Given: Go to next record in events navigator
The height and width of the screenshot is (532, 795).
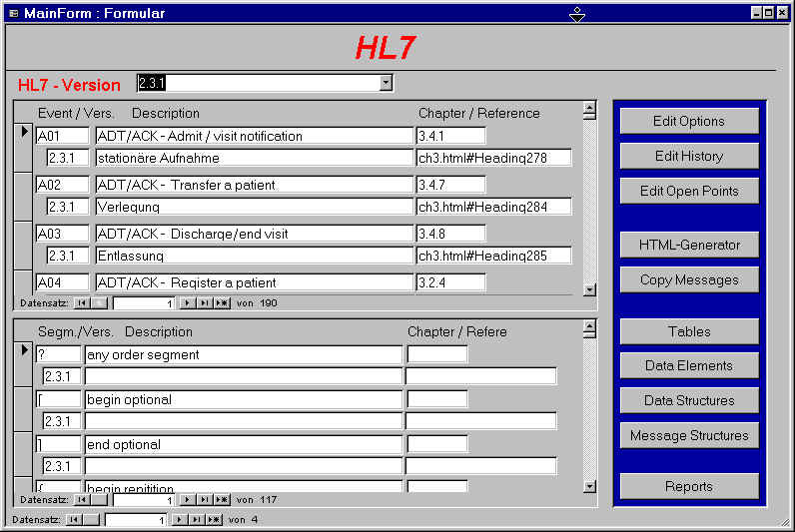Looking at the screenshot, I should (x=187, y=302).
